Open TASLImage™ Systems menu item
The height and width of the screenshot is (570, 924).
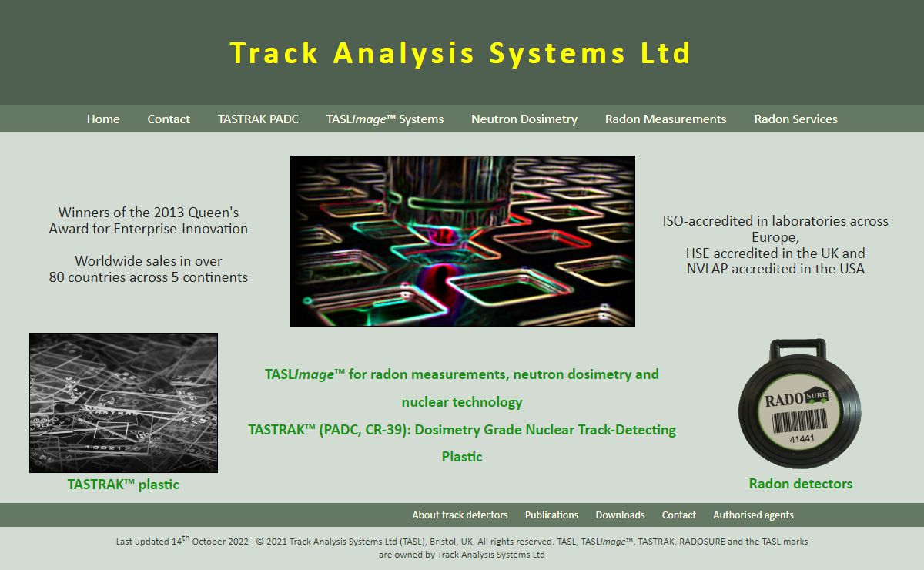[385, 119]
